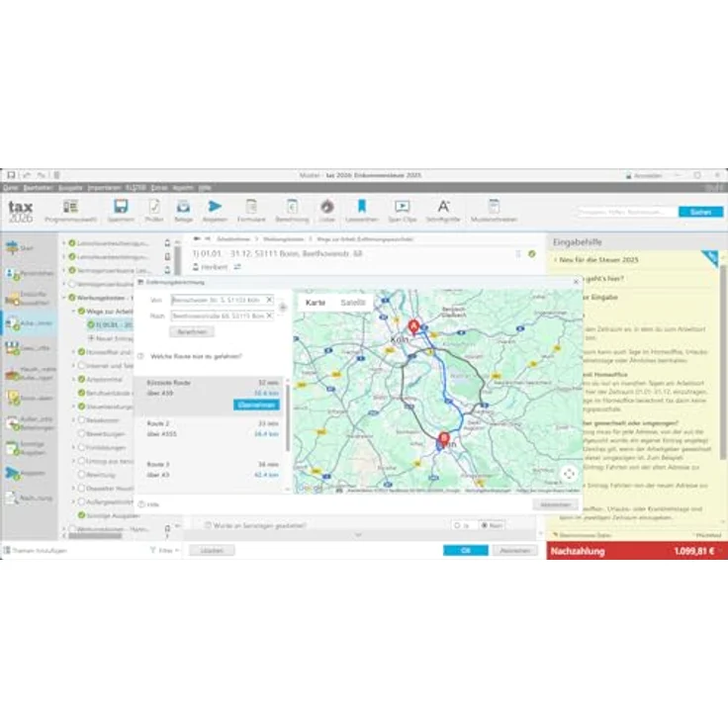This screenshot has width=728, height=728.
Task: Expand the form's downward chevron bar
Action: [x=358, y=535]
